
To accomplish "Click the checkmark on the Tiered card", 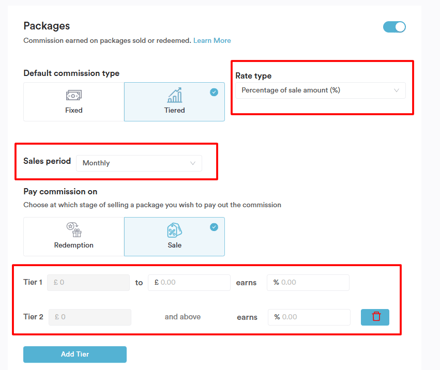I will click(214, 92).
